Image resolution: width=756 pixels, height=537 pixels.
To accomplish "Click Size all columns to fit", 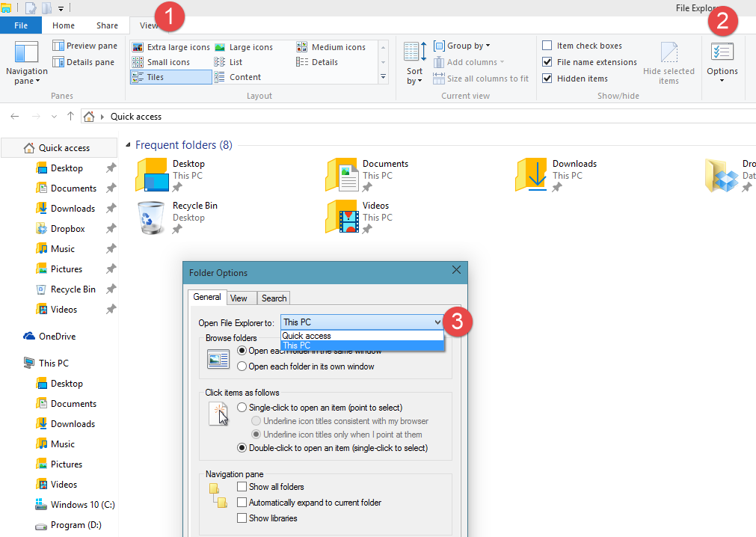I will (x=481, y=79).
